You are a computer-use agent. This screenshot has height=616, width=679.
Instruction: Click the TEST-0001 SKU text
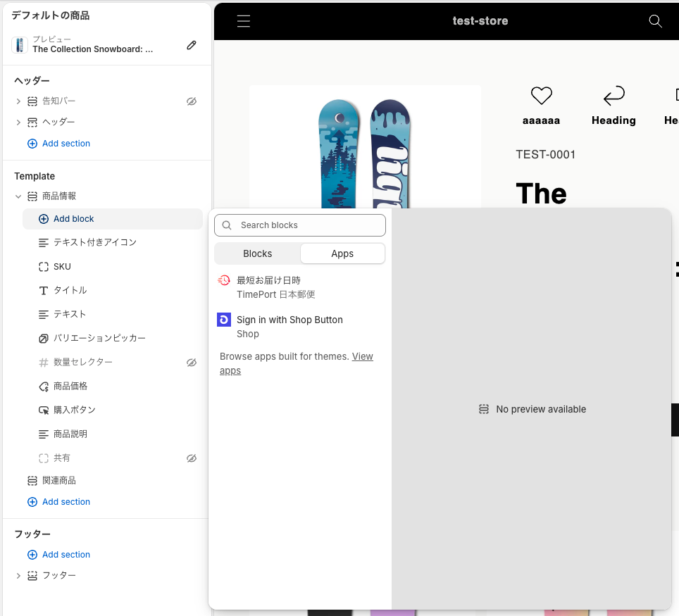tap(546, 155)
